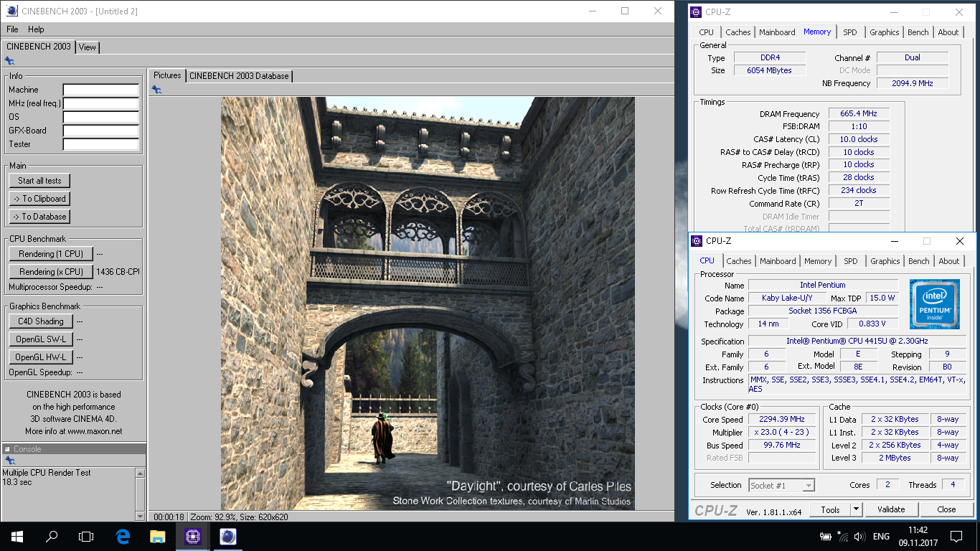Click the -> To Database button

coord(39,217)
